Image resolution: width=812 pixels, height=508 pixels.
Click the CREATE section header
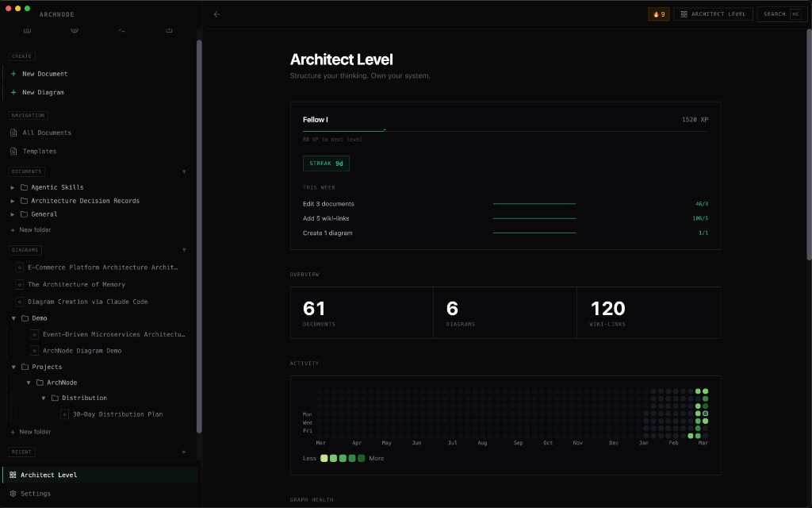click(21, 56)
